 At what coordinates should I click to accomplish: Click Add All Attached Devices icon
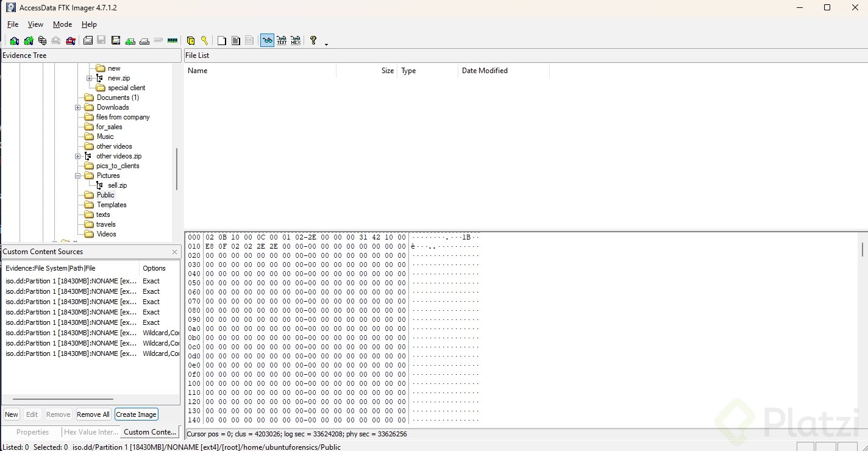[28, 41]
